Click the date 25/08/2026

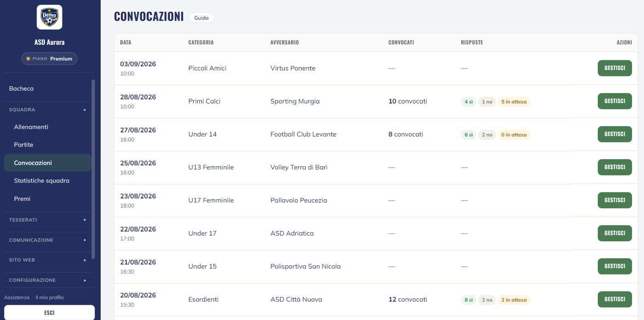click(x=138, y=163)
